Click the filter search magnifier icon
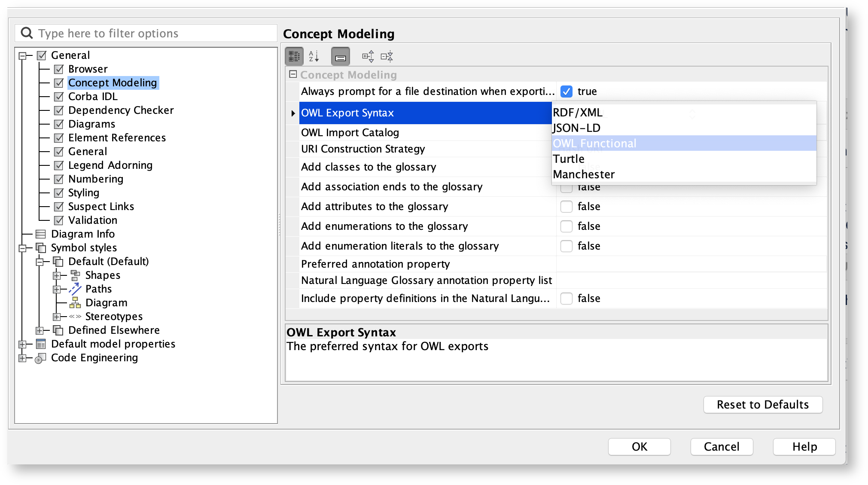The image size is (868, 485). (27, 33)
